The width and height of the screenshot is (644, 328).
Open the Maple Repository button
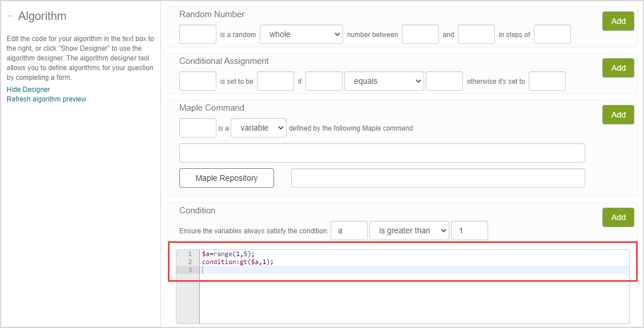[x=227, y=178]
